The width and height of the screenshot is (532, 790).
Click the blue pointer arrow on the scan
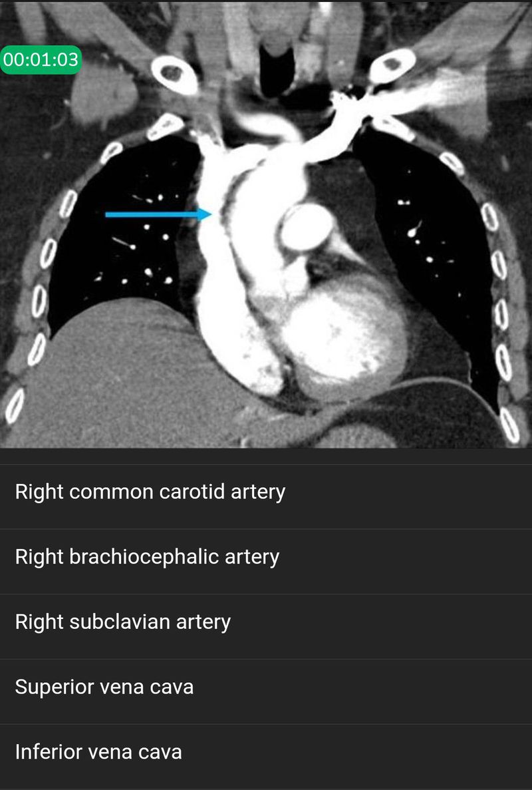point(158,214)
